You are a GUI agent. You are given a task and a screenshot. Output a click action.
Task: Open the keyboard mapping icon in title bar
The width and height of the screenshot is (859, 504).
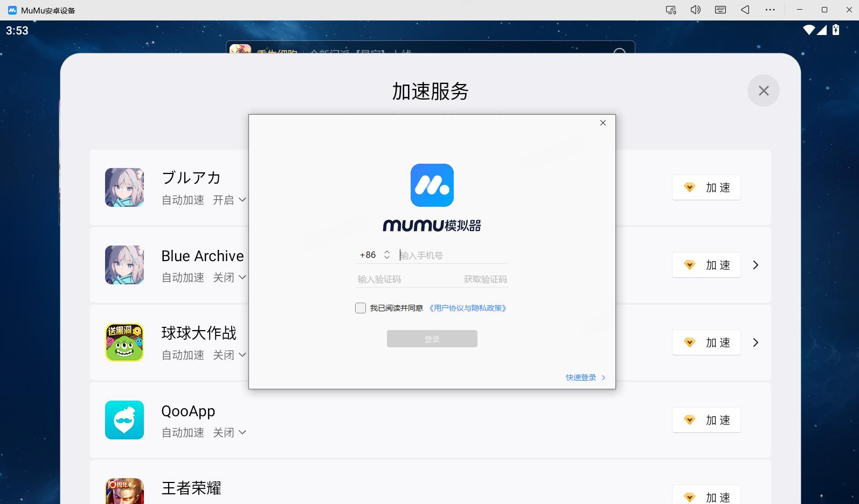coord(721,10)
